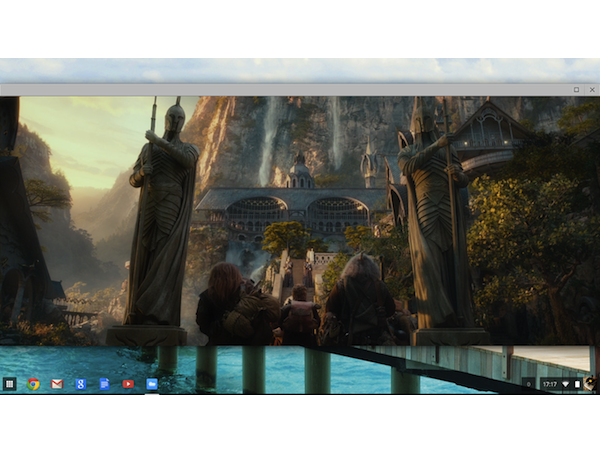Open the user avatar picture in the tray
Screen dimensions: 600x450
590,384
